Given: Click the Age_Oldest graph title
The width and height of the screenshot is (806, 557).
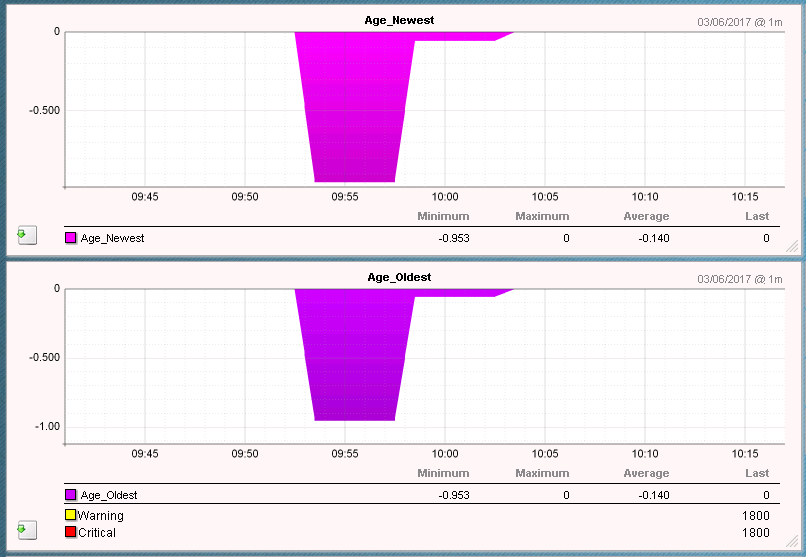Looking at the screenshot, I should pos(400,277).
